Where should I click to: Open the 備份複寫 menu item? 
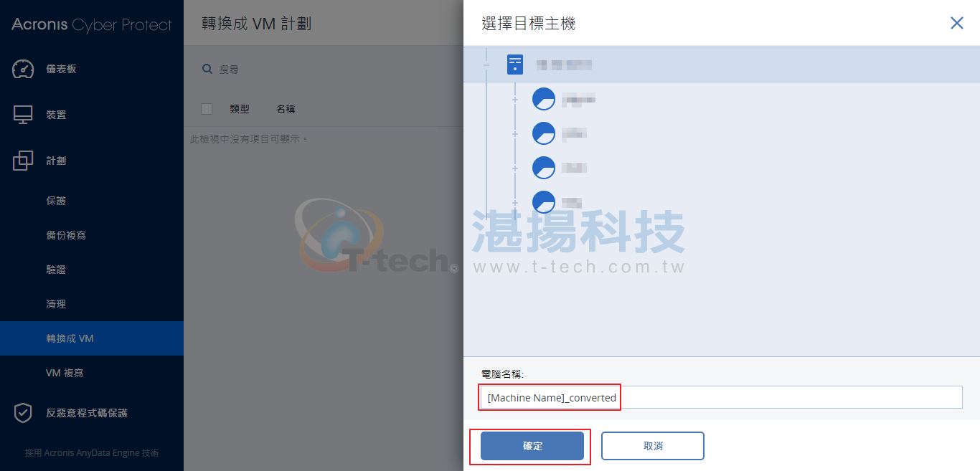click(x=92, y=235)
